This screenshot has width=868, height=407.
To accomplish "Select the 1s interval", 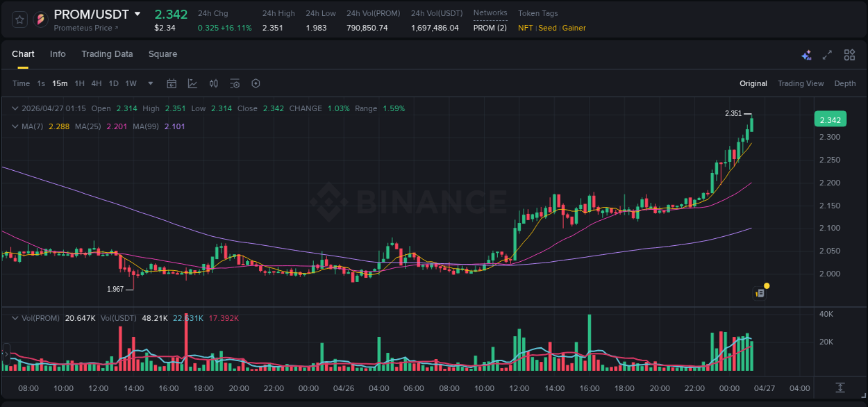I will pos(41,83).
